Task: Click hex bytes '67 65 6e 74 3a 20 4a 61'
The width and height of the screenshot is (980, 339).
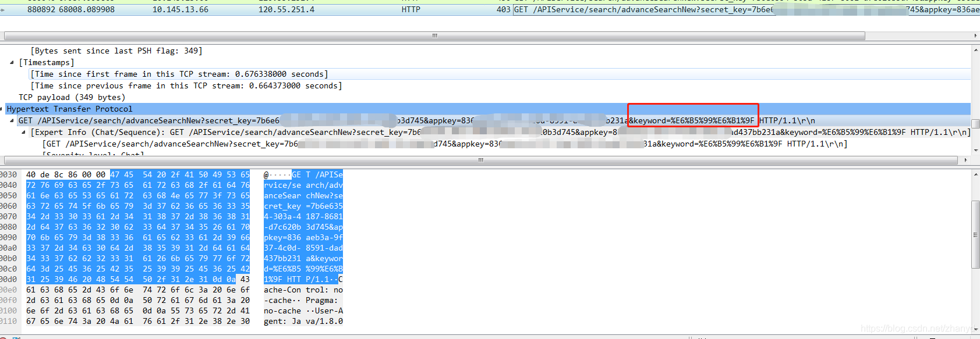Action: [x=80, y=321]
